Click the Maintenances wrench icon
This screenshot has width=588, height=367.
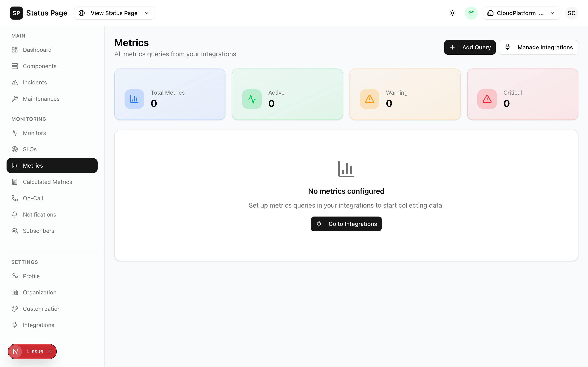[x=15, y=98]
